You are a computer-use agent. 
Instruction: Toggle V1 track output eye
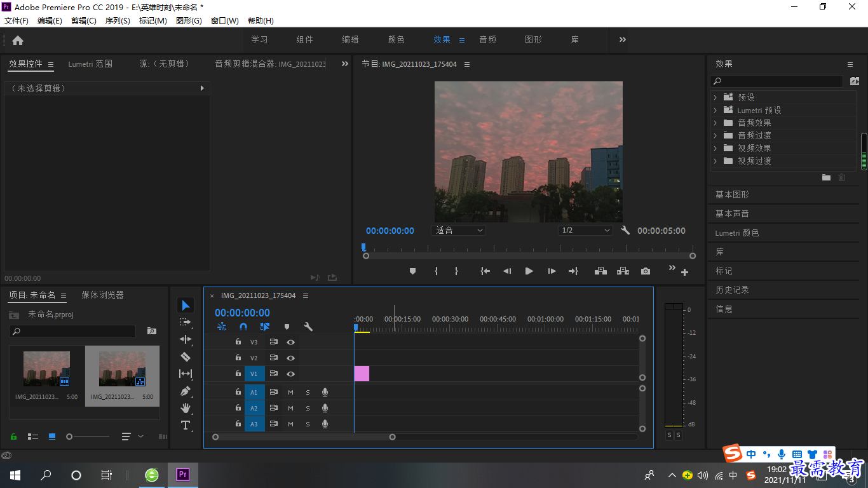(290, 374)
